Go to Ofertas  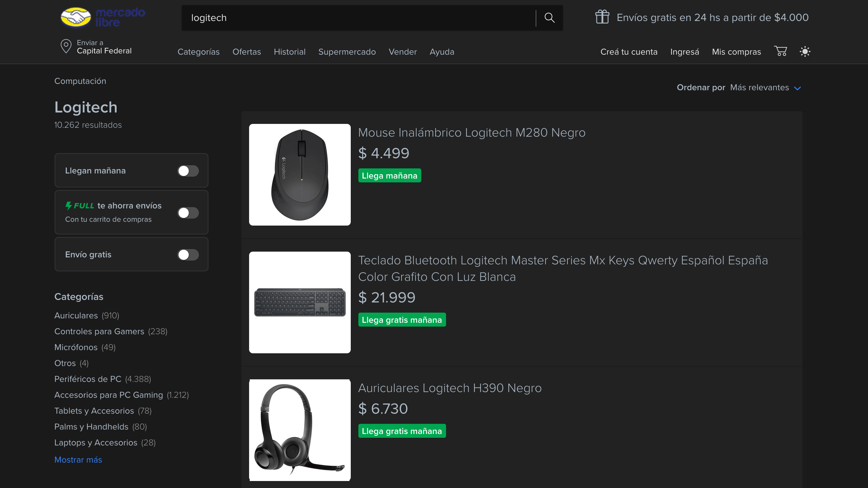click(x=247, y=51)
